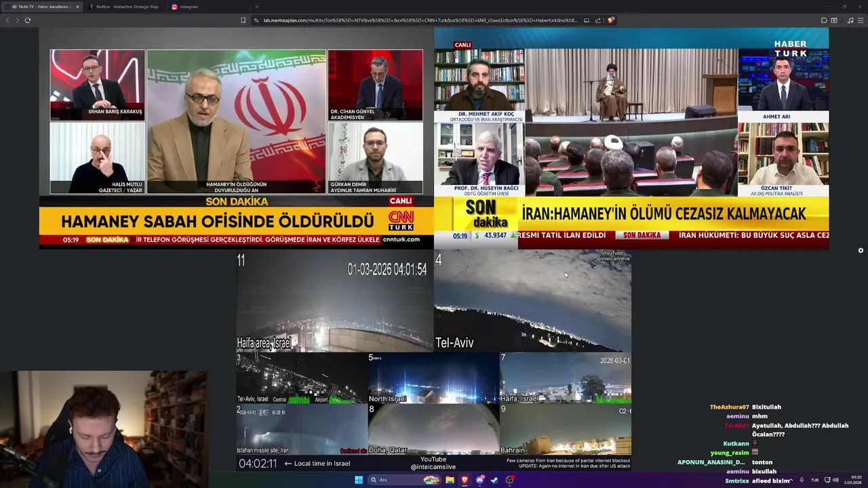Switch TUR keyboard language indicator

point(814,480)
